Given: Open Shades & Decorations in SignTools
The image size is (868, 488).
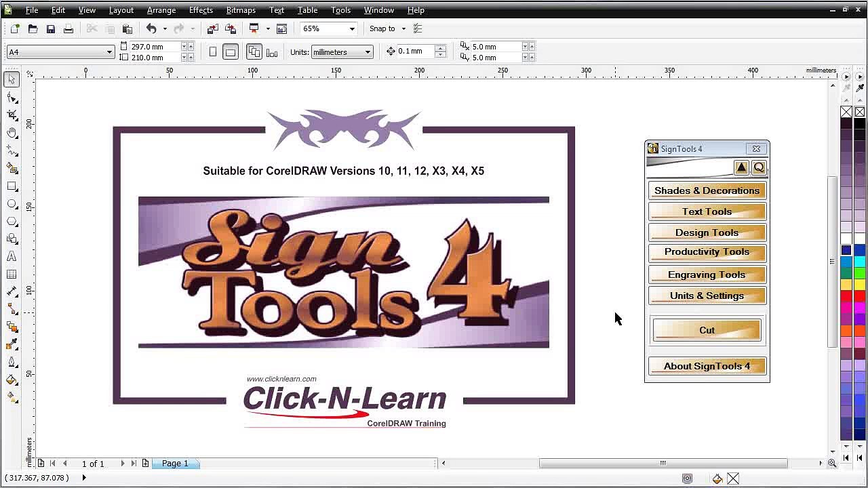Looking at the screenshot, I should click(707, 190).
